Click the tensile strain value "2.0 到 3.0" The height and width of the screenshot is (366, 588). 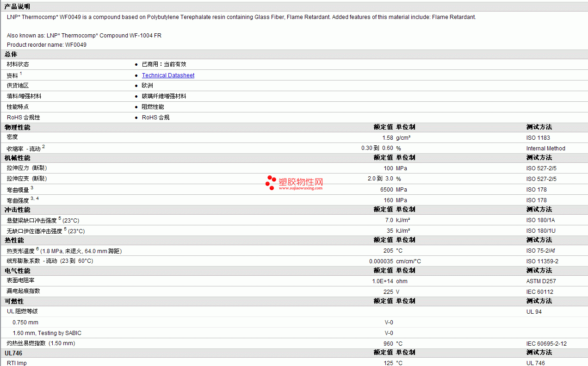coord(381,179)
